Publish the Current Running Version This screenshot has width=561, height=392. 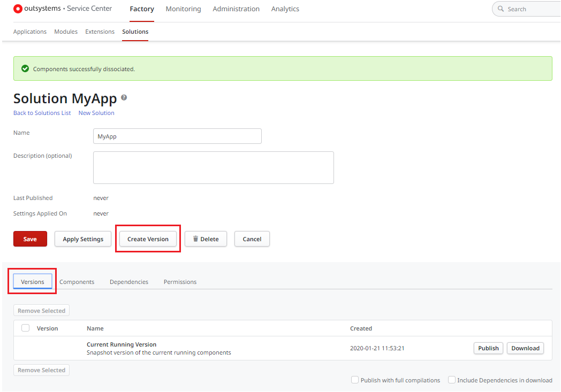(488, 348)
